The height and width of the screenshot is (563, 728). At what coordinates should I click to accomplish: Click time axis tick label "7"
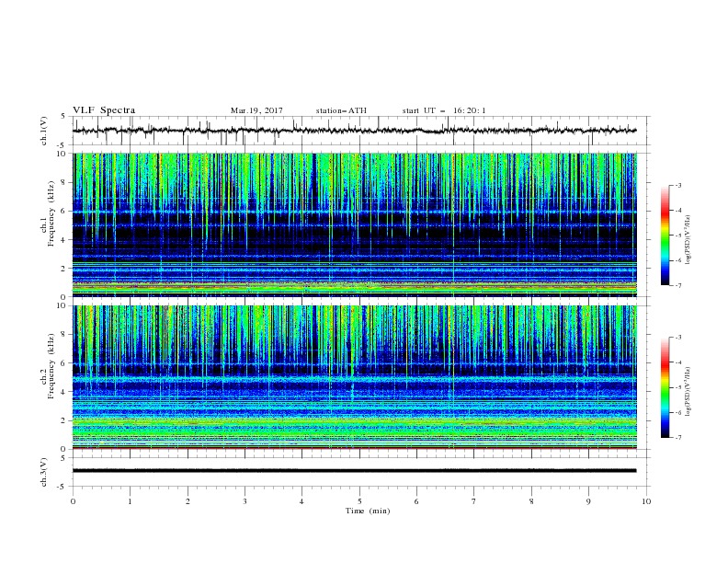coord(473,501)
